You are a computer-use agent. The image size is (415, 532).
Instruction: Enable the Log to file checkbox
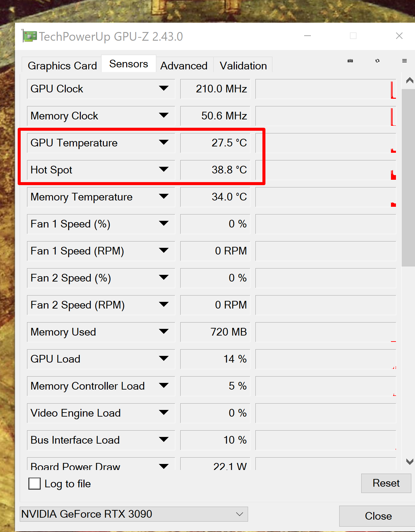[x=35, y=483]
